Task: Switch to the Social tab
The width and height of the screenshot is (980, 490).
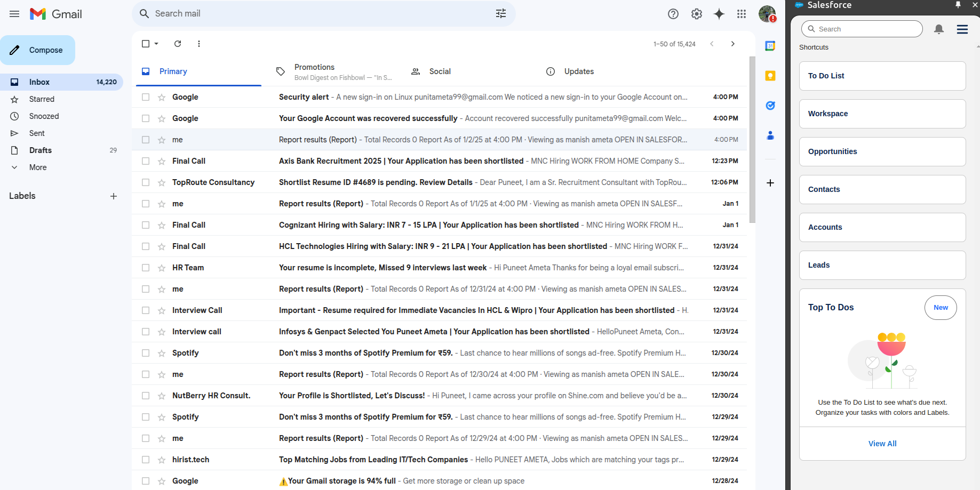Action: click(x=440, y=71)
